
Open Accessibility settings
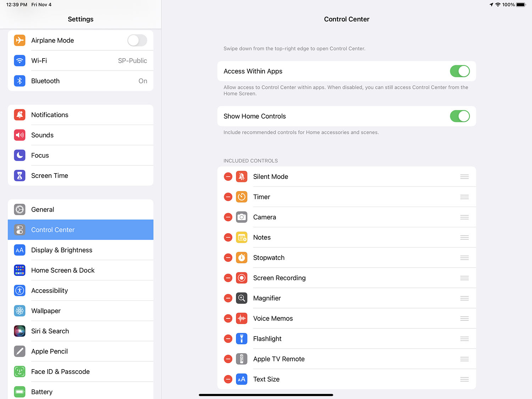pyautogui.click(x=81, y=291)
